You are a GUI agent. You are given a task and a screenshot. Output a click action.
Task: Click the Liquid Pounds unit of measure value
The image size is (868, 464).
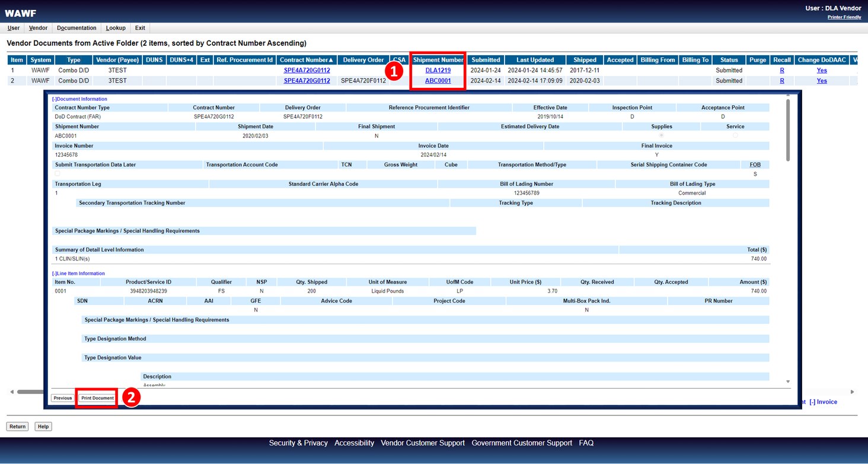(388, 291)
